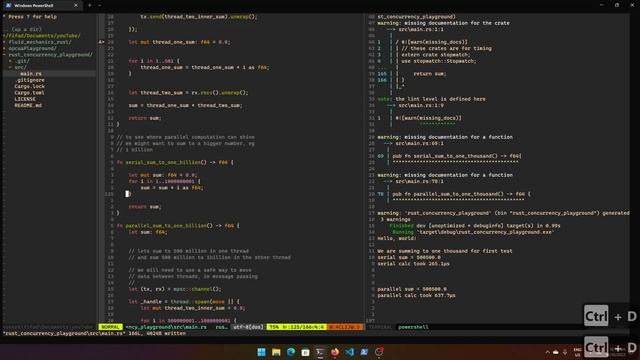The height and width of the screenshot is (360, 640).
Task: Open Visual Studio Code from the taskbar
Action: pos(349,352)
